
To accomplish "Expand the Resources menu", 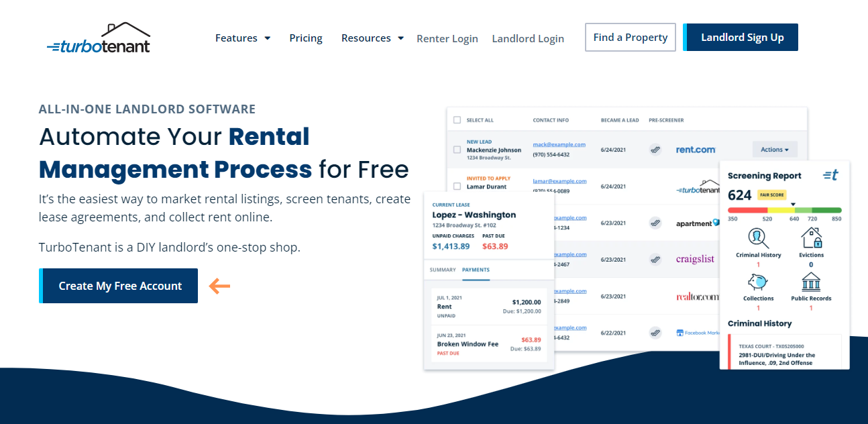I will pos(372,38).
